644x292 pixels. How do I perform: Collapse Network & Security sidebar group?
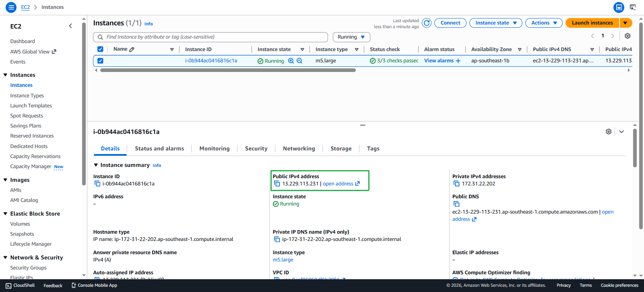pyautogui.click(x=5, y=257)
